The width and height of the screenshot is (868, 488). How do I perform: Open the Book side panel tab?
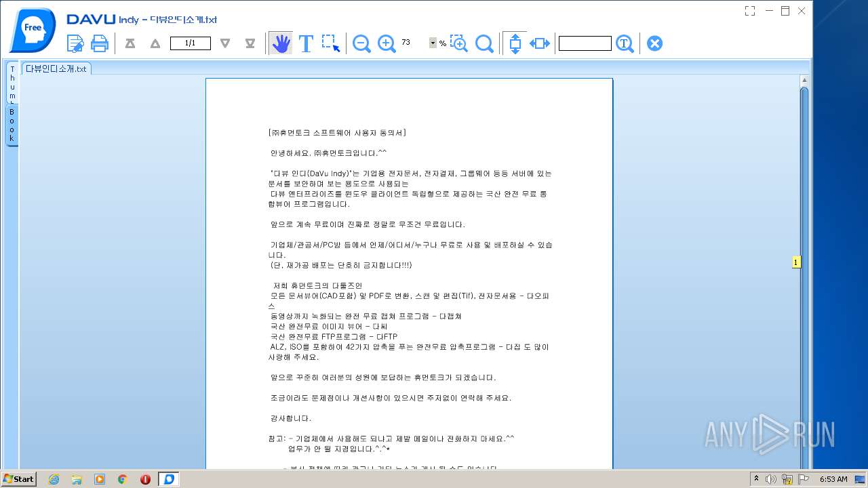(x=12, y=125)
